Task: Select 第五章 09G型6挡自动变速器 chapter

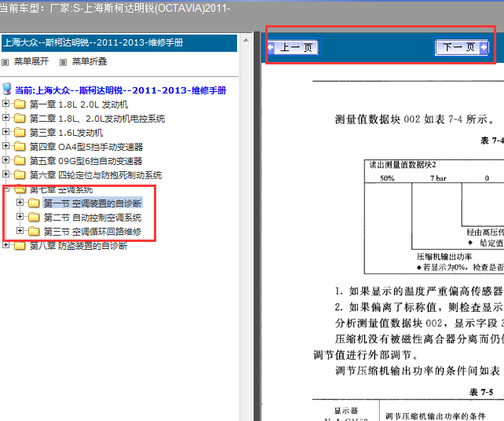Action: click(86, 161)
